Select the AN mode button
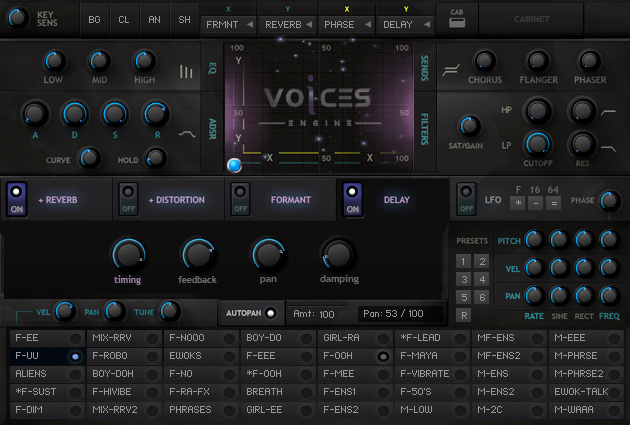630x425 pixels. [x=154, y=20]
